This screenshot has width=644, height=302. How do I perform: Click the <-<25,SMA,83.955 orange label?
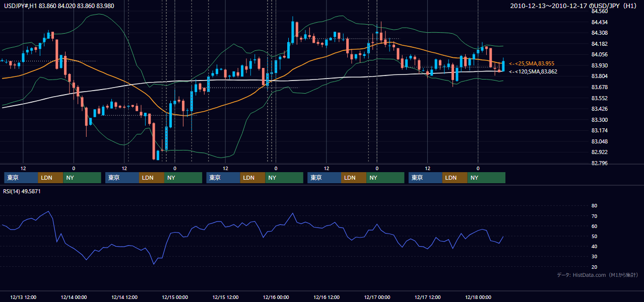[x=532, y=63]
